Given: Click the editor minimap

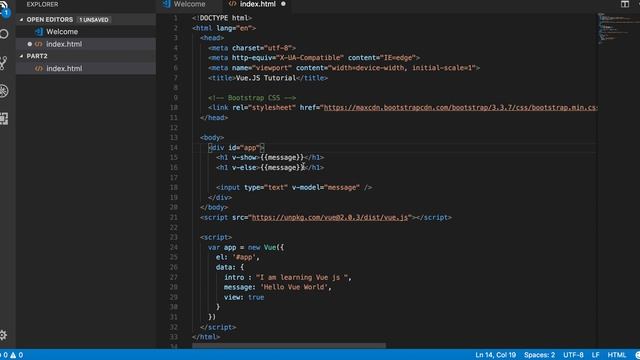Looking at the screenshot, I should click(618, 29).
